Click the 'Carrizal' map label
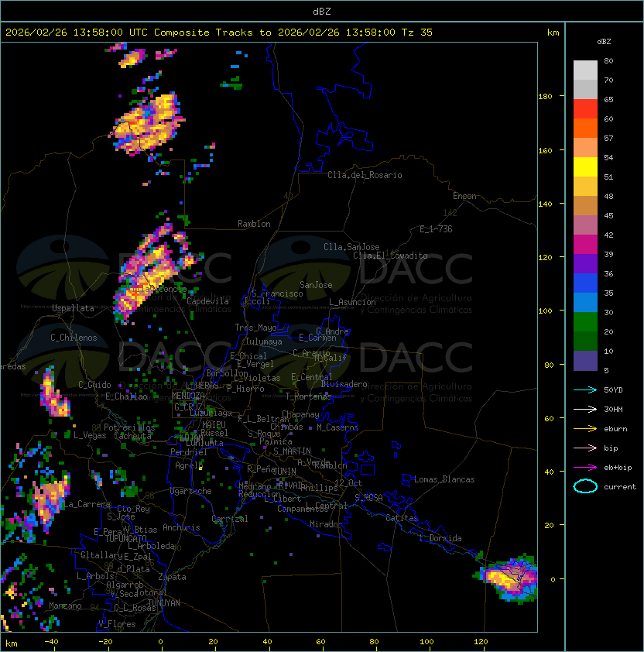The image size is (644, 652). coord(230,519)
